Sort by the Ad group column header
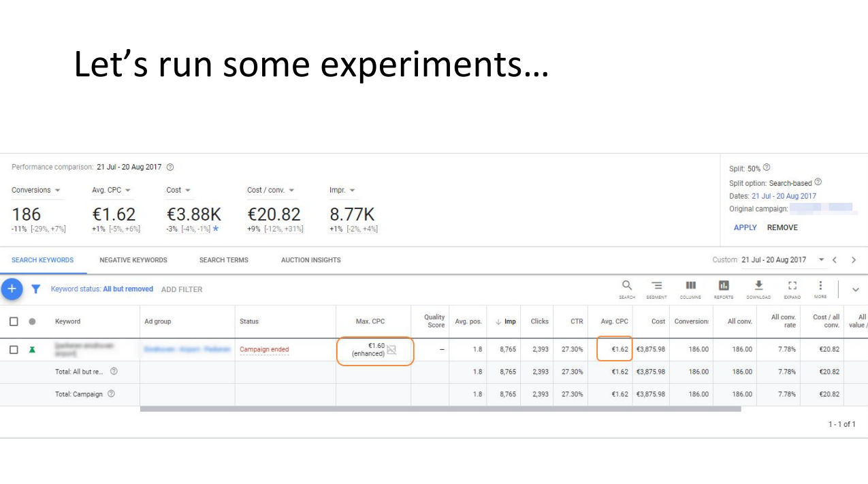Image resolution: width=868 pixels, height=484 pixels. click(x=158, y=321)
